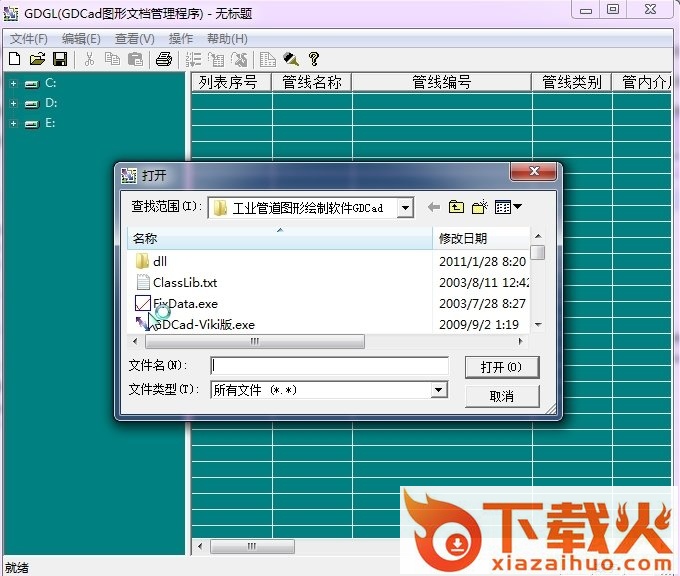Click the main table horizontal scrollbar thumb
This screenshot has width=680, height=576.
[252, 546]
